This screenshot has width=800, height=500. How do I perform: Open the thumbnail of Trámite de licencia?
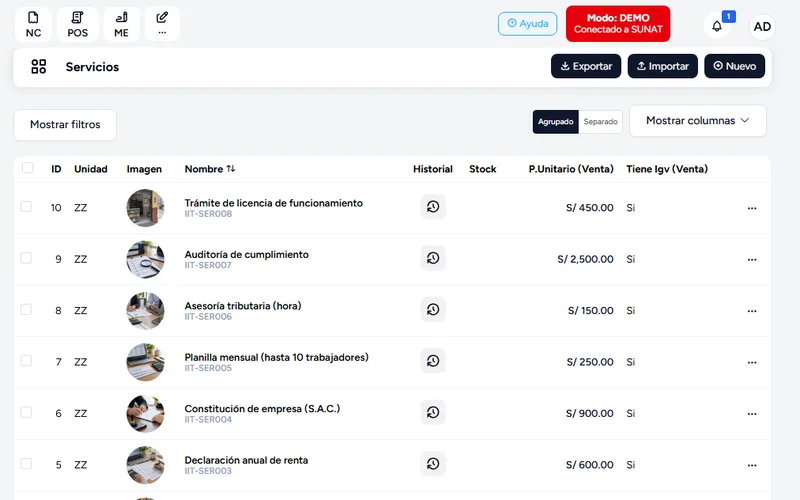point(145,208)
